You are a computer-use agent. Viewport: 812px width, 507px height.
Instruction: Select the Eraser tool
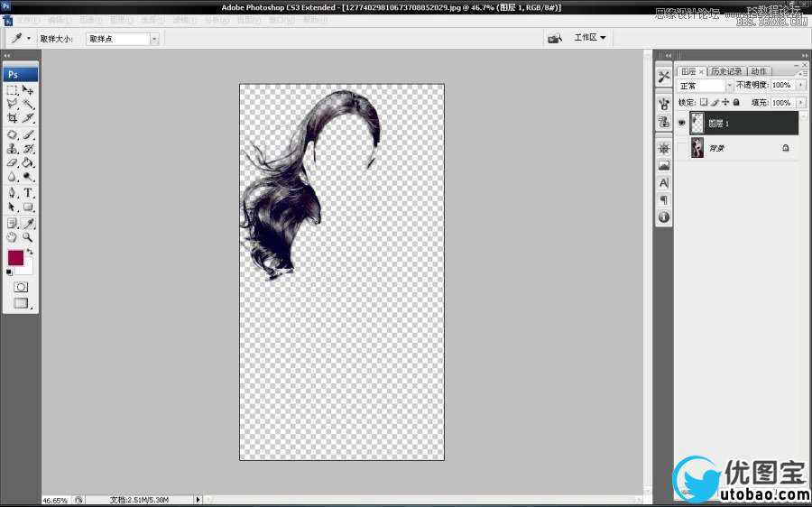coord(13,162)
